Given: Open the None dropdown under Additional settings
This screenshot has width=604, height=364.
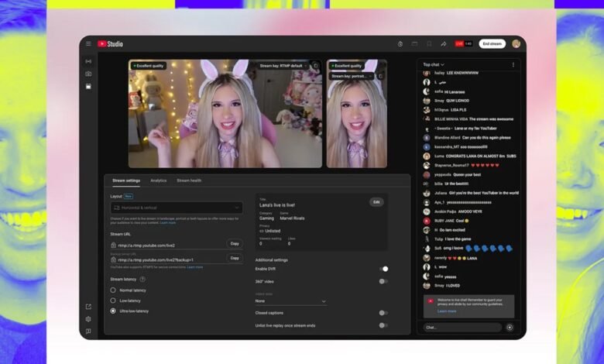Looking at the screenshot, I should click(x=291, y=300).
